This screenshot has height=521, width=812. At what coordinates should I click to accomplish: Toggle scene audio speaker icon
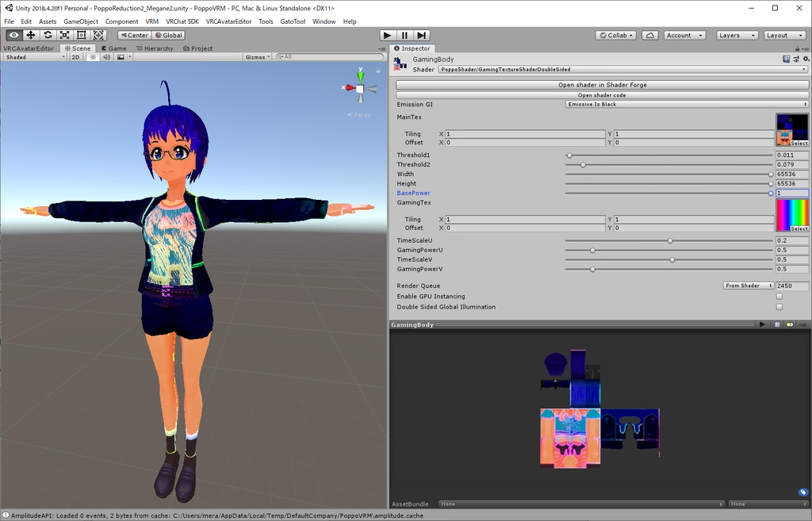pos(107,57)
